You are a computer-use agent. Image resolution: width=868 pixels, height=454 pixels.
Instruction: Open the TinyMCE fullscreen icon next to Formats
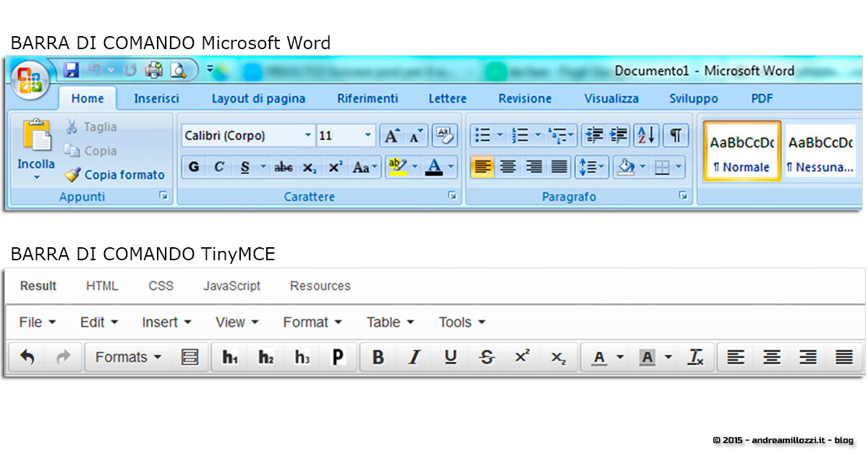(x=190, y=356)
